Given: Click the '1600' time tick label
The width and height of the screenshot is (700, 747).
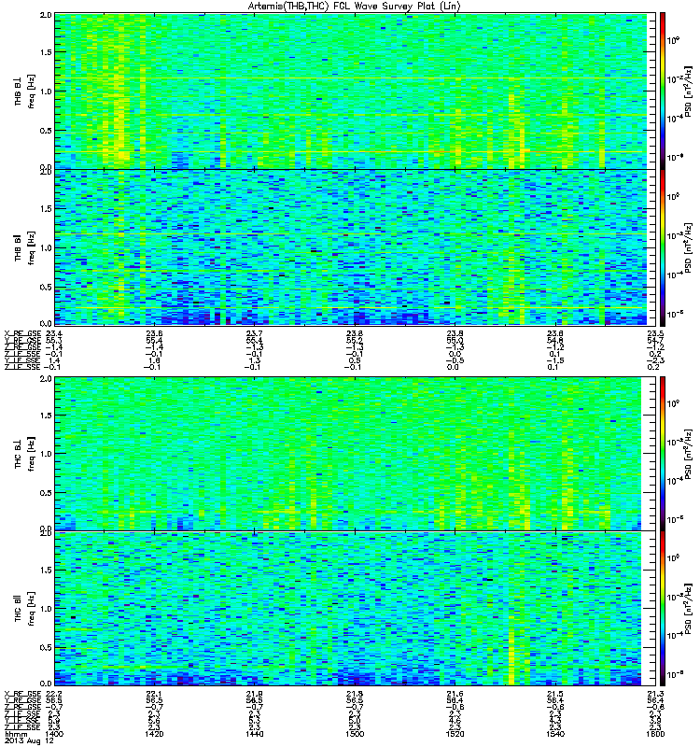Looking at the screenshot, I should click(x=656, y=734).
